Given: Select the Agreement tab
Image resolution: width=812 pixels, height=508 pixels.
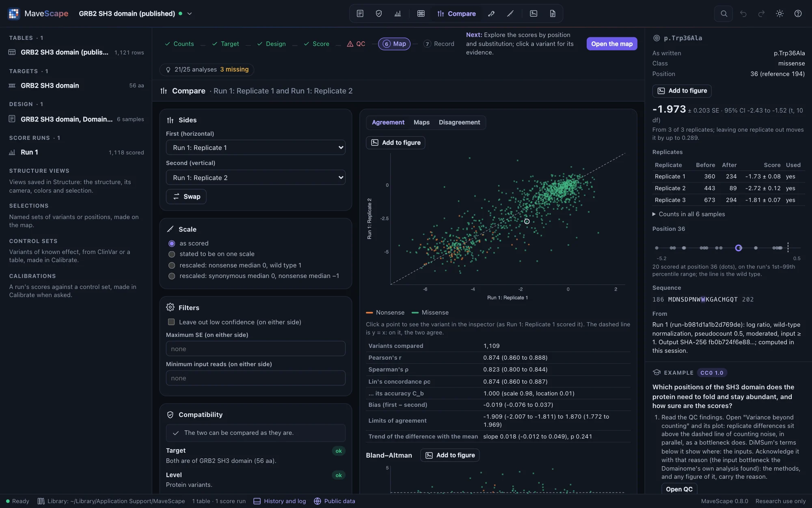Looking at the screenshot, I should [388, 122].
